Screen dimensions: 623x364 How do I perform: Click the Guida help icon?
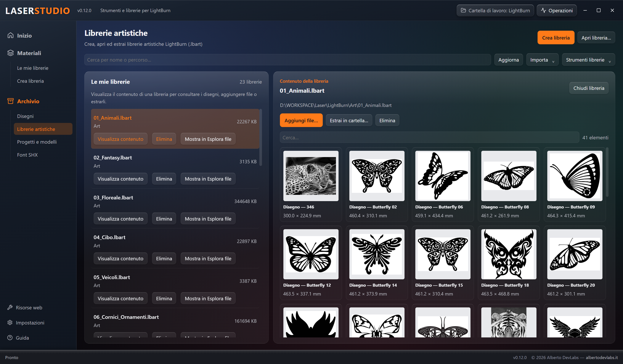point(10,338)
